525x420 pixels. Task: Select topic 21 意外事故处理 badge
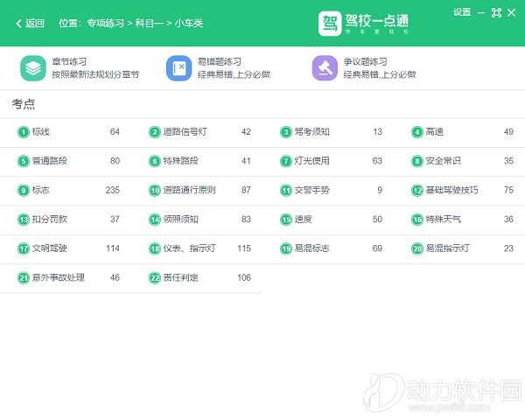pos(24,277)
